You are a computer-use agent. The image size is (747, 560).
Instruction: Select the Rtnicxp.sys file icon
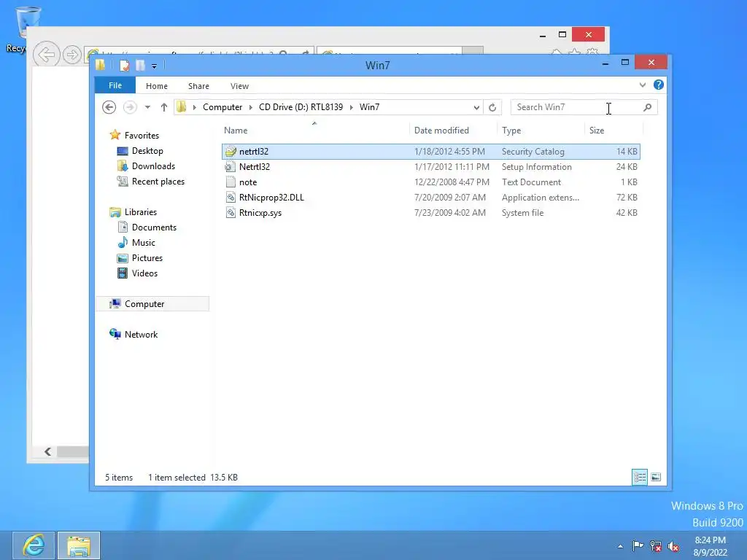point(231,212)
